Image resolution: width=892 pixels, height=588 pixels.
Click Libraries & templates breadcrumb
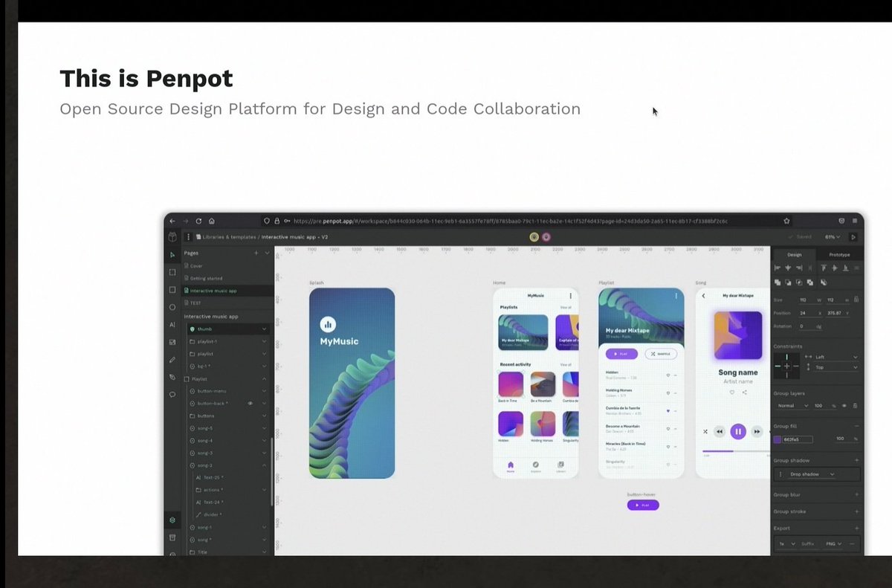230,237
